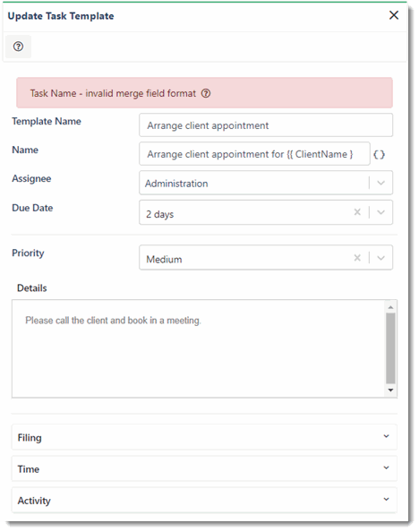Close the Update Task Template dialog
Viewport: 419px width, 532px height.
[394, 15]
